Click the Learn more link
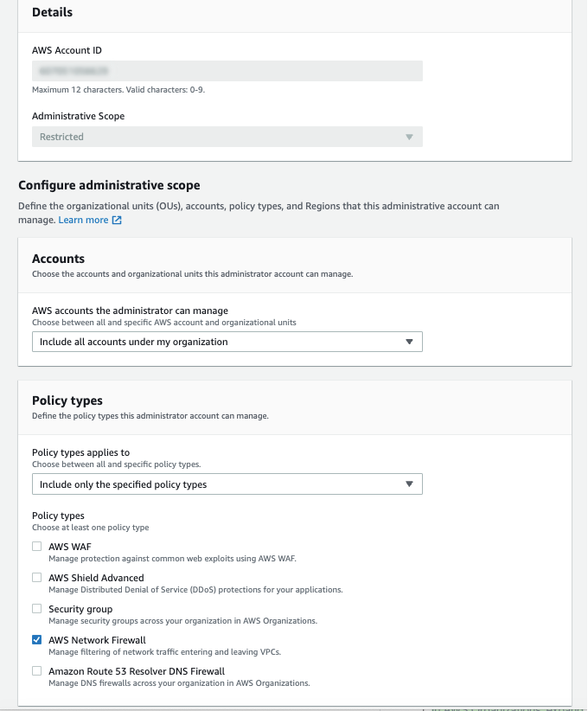The height and width of the screenshot is (711, 588). coord(82,220)
